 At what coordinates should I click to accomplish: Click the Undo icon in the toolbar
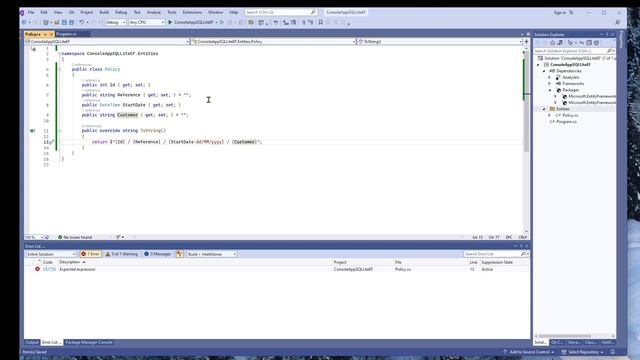(x=82, y=22)
